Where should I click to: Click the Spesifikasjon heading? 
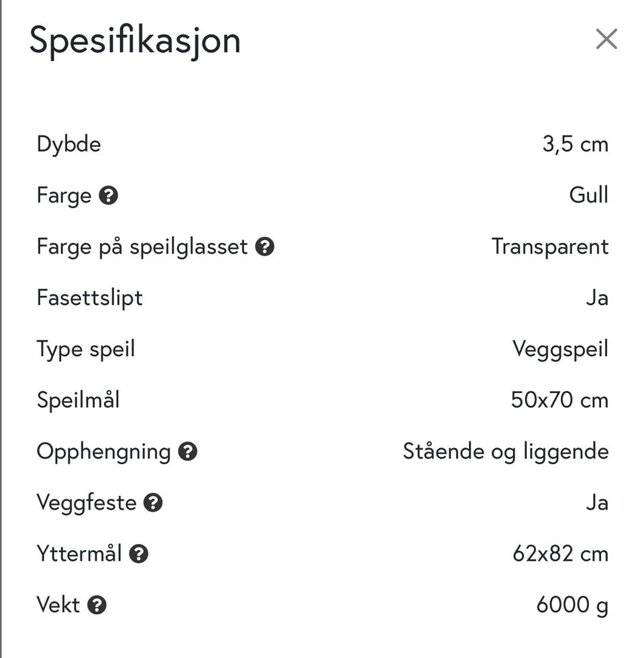click(x=135, y=40)
